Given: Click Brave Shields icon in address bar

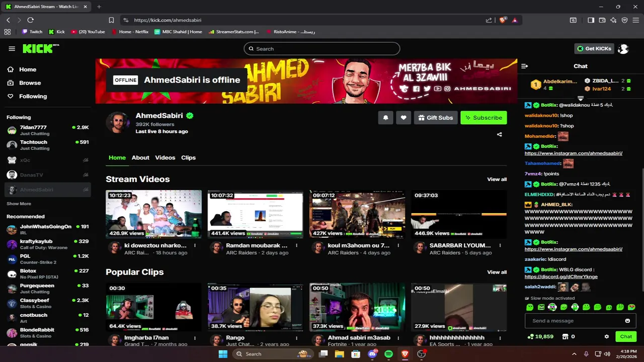Looking at the screenshot, I should 502,20.
